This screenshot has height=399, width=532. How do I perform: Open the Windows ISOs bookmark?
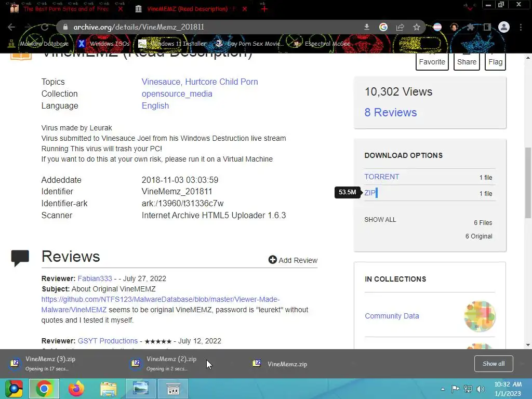click(104, 44)
